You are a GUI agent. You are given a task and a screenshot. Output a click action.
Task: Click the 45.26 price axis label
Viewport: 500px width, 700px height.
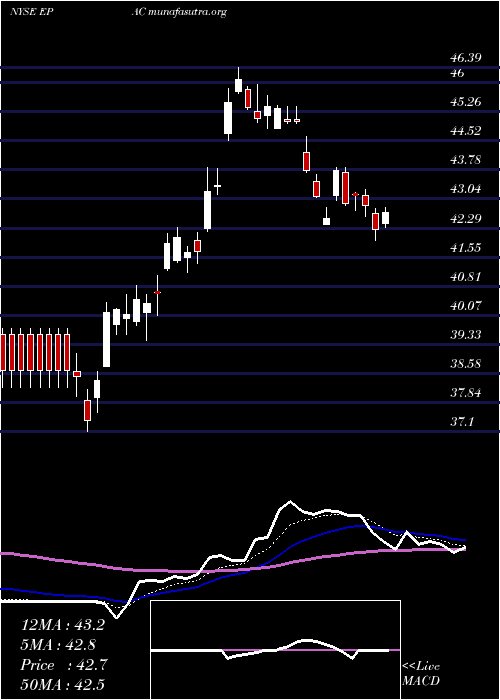(466, 102)
